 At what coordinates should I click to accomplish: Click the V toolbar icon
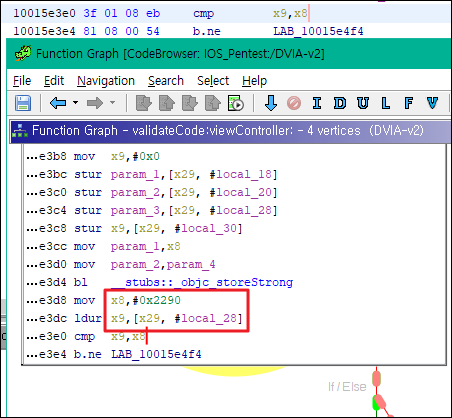(x=432, y=103)
